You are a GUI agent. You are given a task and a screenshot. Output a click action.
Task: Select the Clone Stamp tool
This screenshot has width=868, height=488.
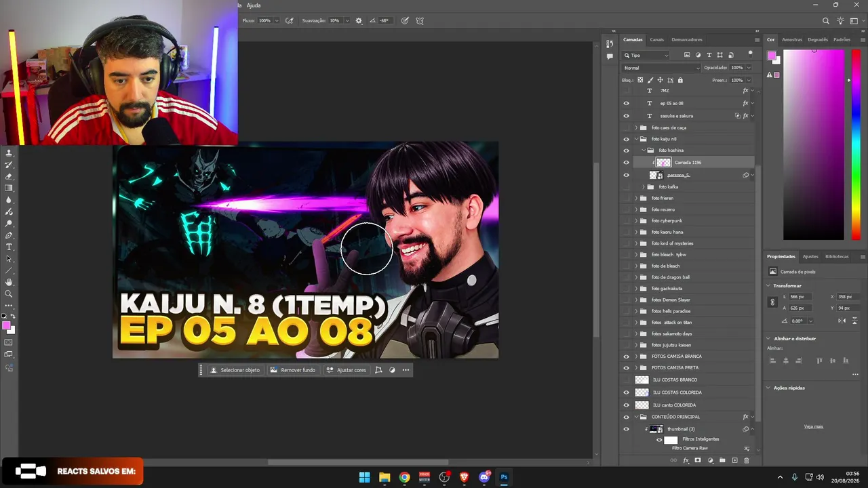9,153
